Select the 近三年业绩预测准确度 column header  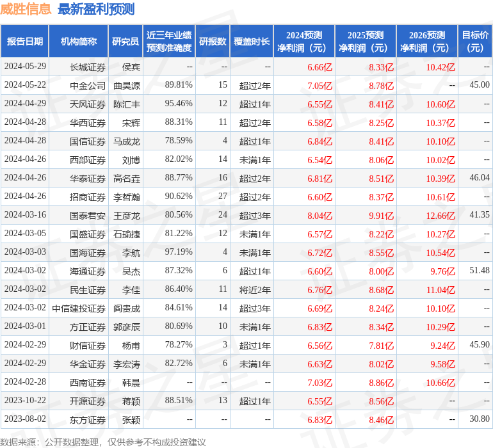(x=169, y=41)
